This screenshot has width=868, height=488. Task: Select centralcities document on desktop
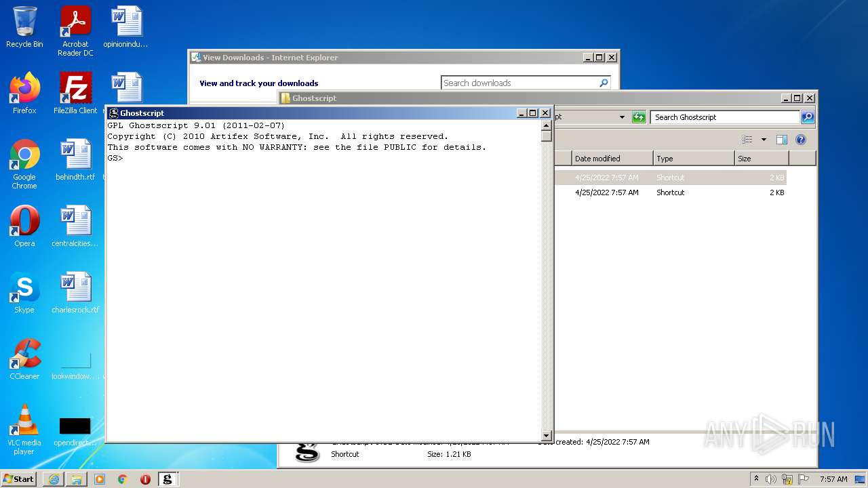click(75, 226)
